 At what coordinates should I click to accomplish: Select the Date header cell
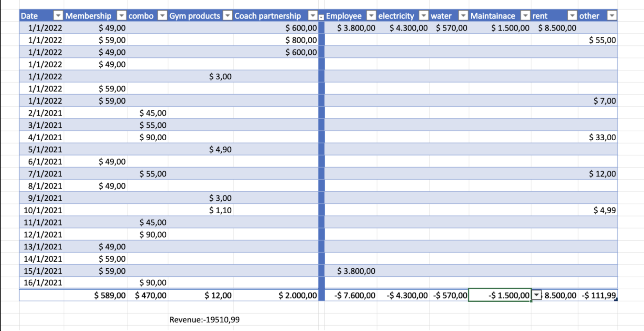click(41, 16)
